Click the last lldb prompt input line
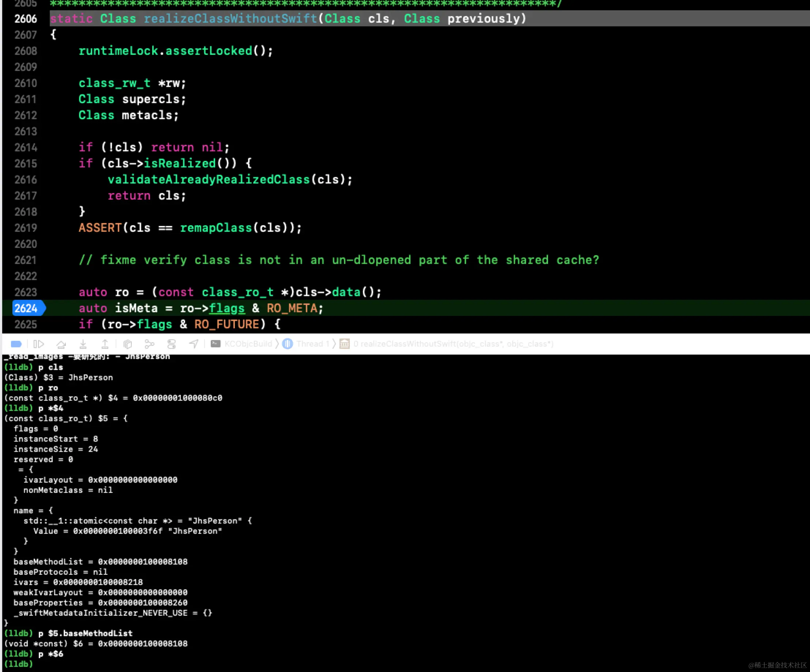Screen dimensions: 810x672 click(116, 664)
